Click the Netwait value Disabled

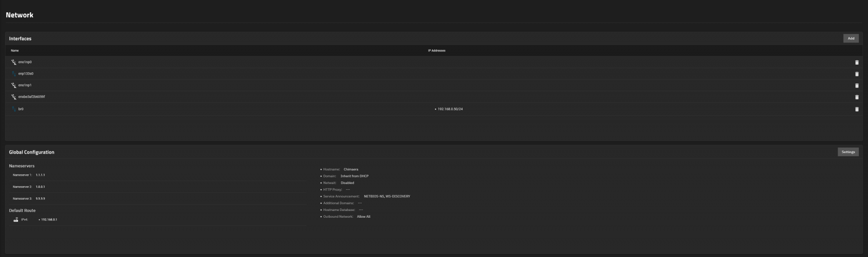(347, 183)
